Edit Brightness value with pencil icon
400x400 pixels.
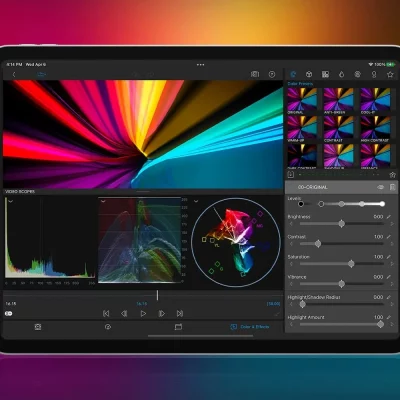389,217
